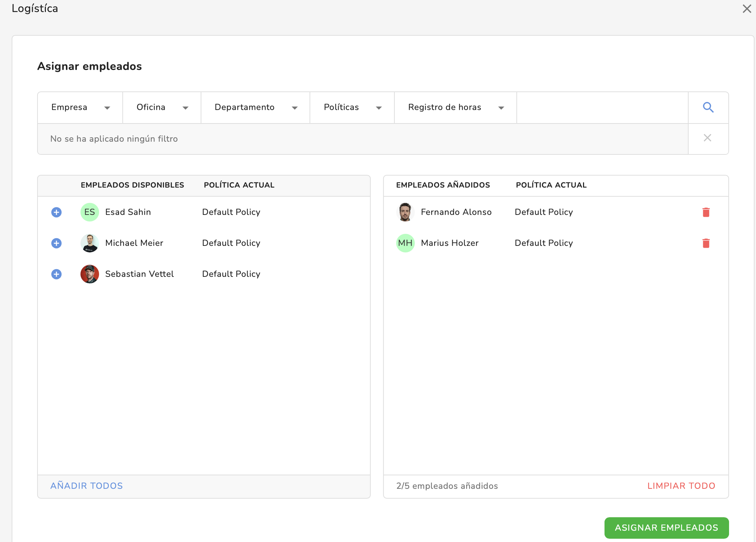The width and height of the screenshot is (756, 542).
Task: Click Sebastian Vettel's avatar photo
Action: [x=90, y=274]
